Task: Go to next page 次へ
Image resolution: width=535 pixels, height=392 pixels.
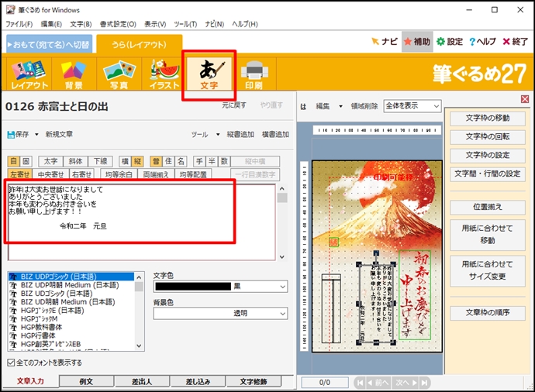Action: [x=406, y=383]
